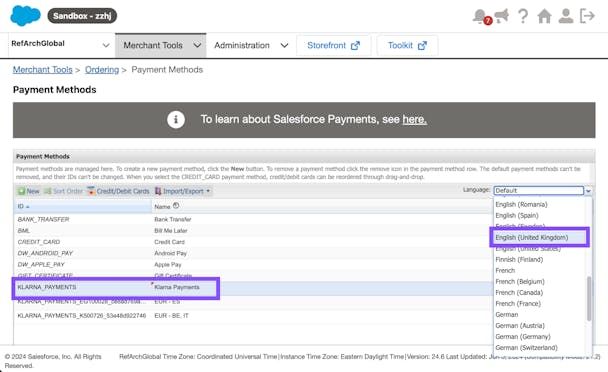Open the announcements megaphone icon
The image size is (608, 372).
(x=501, y=16)
